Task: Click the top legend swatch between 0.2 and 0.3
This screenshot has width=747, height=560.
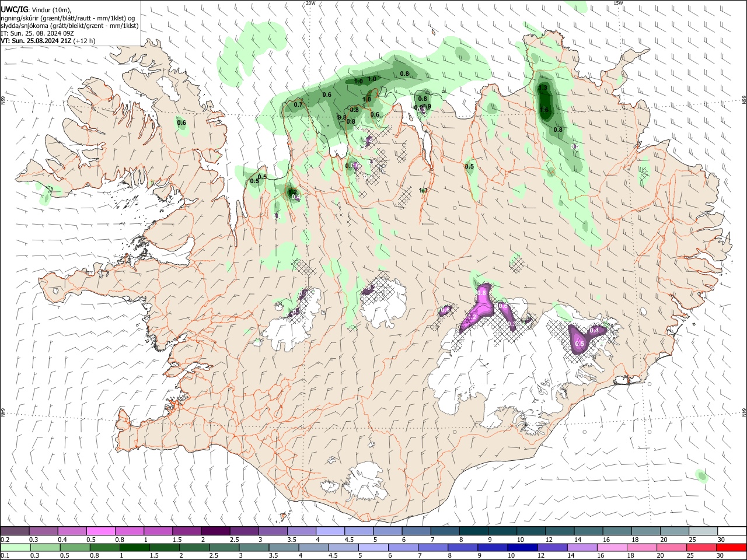Action: (x=15, y=531)
